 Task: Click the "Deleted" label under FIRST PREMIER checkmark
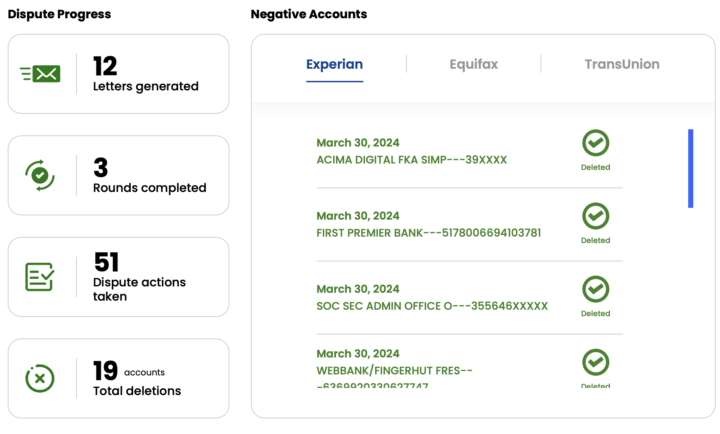[x=596, y=240]
